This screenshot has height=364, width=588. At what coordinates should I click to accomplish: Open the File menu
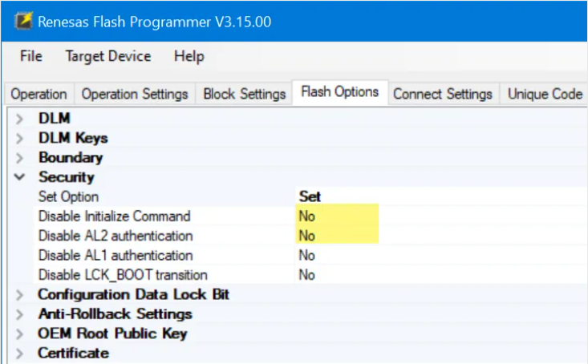pos(31,56)
